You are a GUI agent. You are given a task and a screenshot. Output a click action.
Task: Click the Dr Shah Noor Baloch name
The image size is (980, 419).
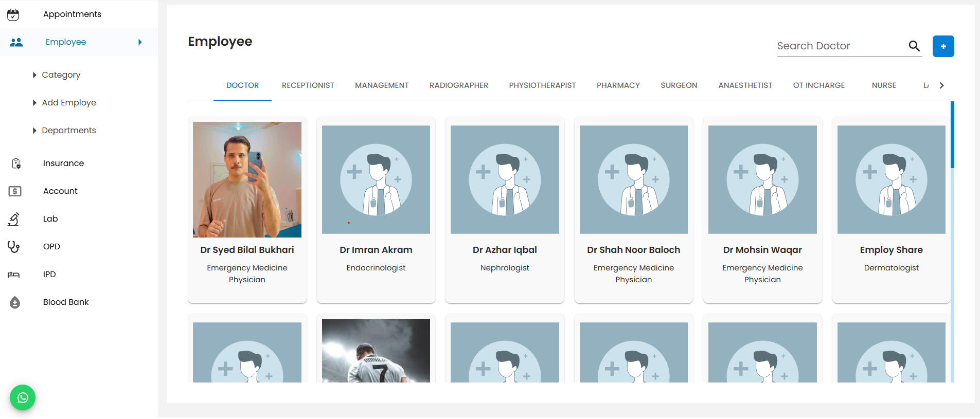(x=634, y=250)
